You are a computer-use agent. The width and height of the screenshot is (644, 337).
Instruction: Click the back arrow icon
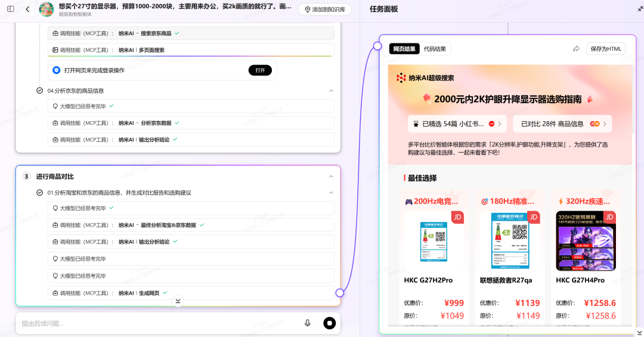27,9
